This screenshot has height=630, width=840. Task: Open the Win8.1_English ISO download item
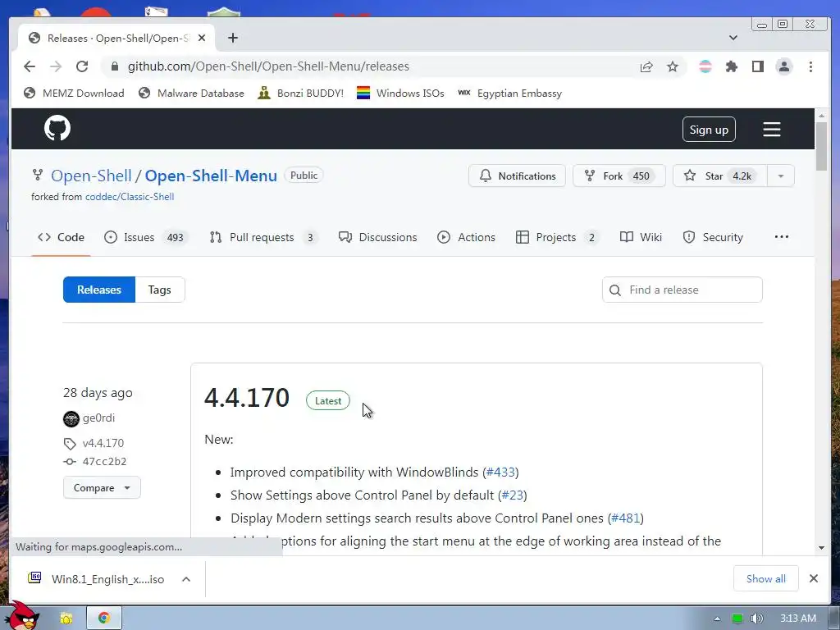(x=97, y=579)
